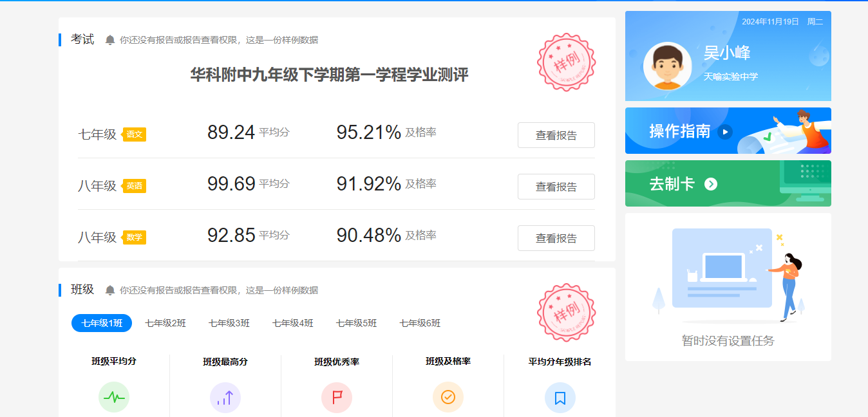Click the 考试 section heading
The image size is (868, 417).
82,39
